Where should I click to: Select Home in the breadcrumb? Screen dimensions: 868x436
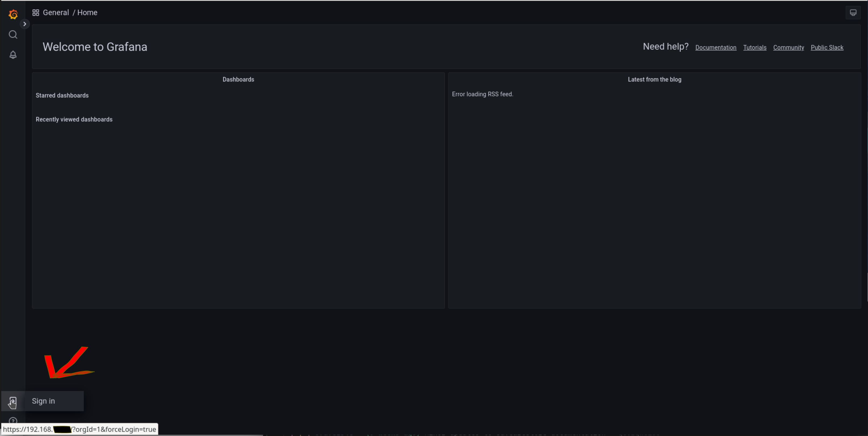click(87, 12)
